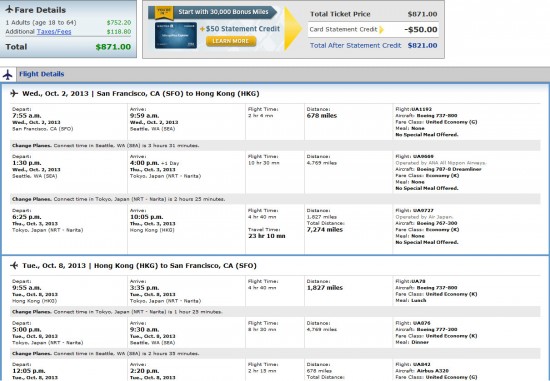Click the Hong Kong to SFO itinerary header
This screenshot has height=381, width=550.
139,266
